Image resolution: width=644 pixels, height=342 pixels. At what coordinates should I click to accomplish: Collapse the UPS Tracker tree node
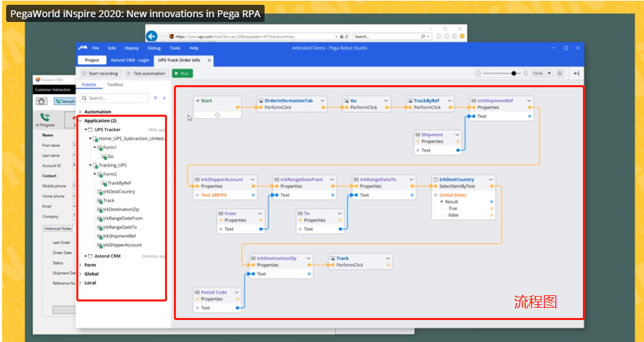click(86, 130)
